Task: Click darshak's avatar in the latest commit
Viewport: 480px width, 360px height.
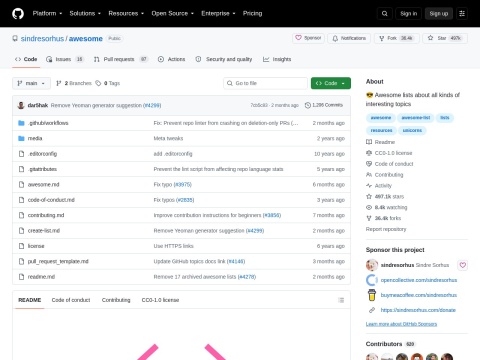Action: [21, 105]
